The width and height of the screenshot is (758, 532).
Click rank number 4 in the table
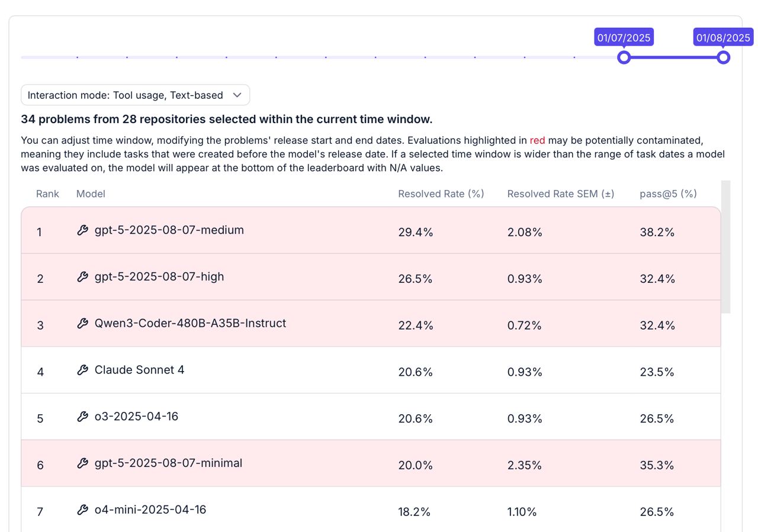40,372
